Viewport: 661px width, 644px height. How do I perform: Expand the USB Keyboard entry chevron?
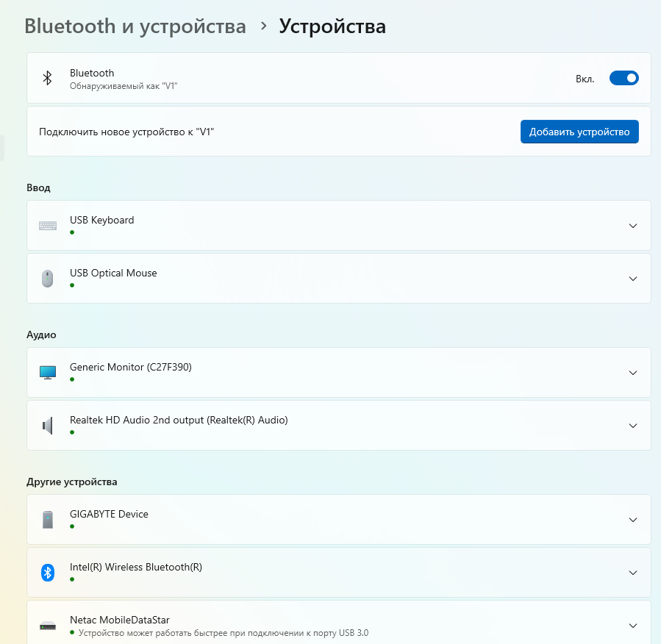[632, 226]
